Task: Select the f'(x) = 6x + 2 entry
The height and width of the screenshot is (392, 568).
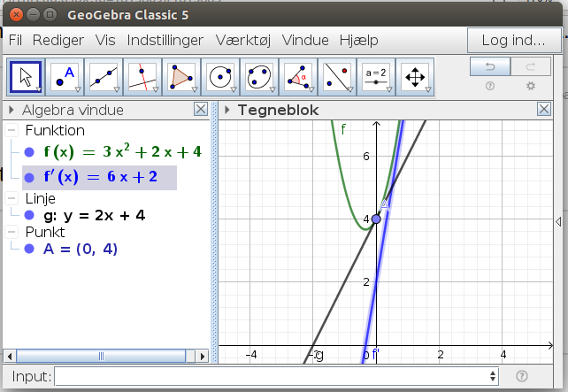Action: [101, 177]
